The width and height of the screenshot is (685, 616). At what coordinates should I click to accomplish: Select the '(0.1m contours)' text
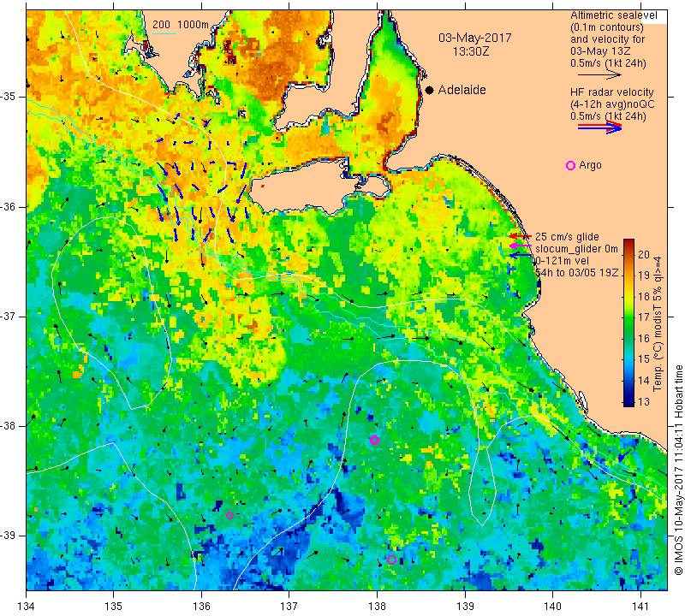click(607, 27)
